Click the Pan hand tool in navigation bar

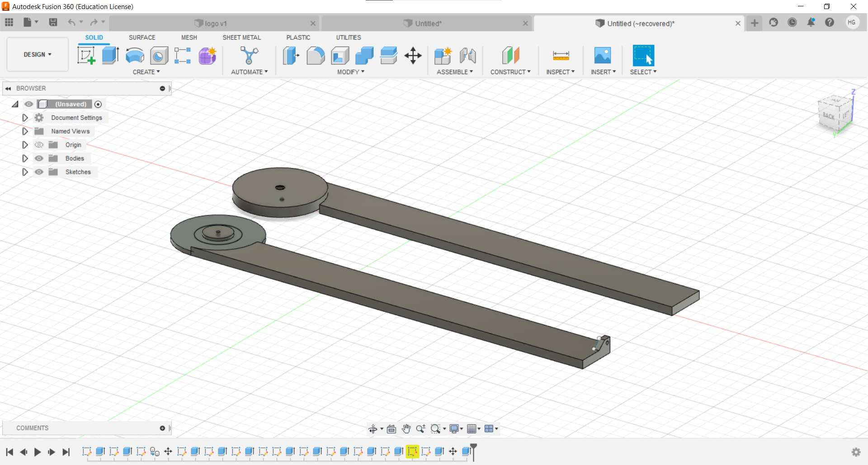[x=406, y=429]
